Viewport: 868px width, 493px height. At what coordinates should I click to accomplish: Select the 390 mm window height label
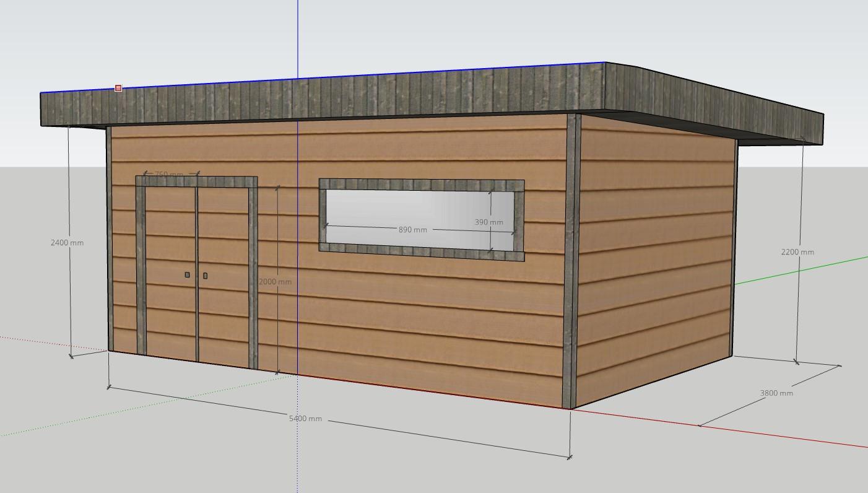pyautogui.click(x=488, y=222)
